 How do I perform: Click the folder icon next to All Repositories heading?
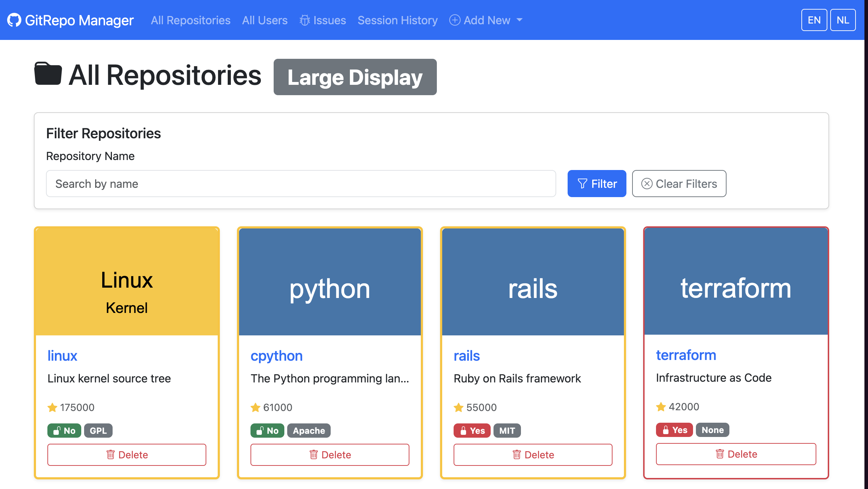[48, 74]
